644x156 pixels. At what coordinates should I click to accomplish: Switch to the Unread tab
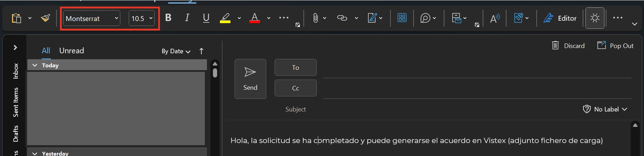72,50
